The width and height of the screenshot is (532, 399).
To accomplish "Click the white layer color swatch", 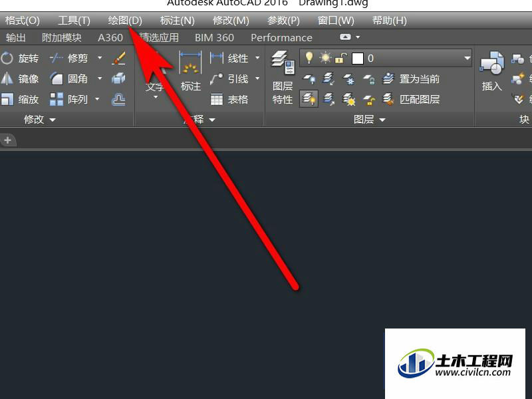I will click(358, 59).
